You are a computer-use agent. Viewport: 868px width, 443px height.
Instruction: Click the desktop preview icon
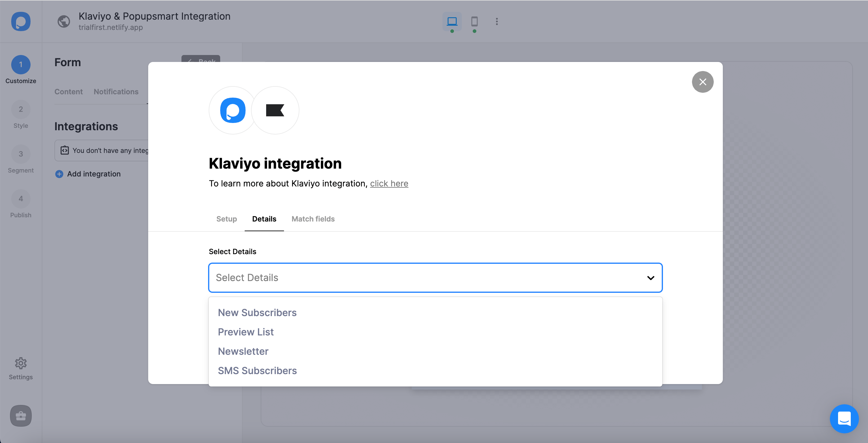coord(452,21)
